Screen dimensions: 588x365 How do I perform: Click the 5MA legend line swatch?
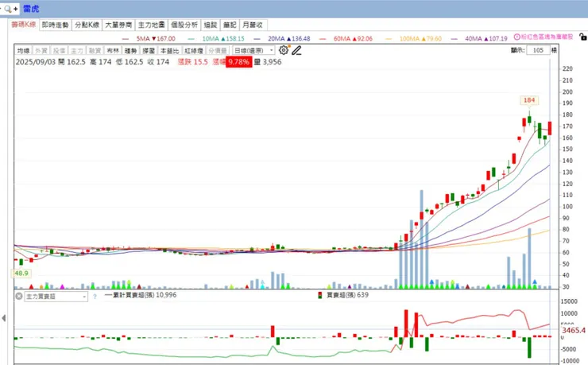pos(126,39)
